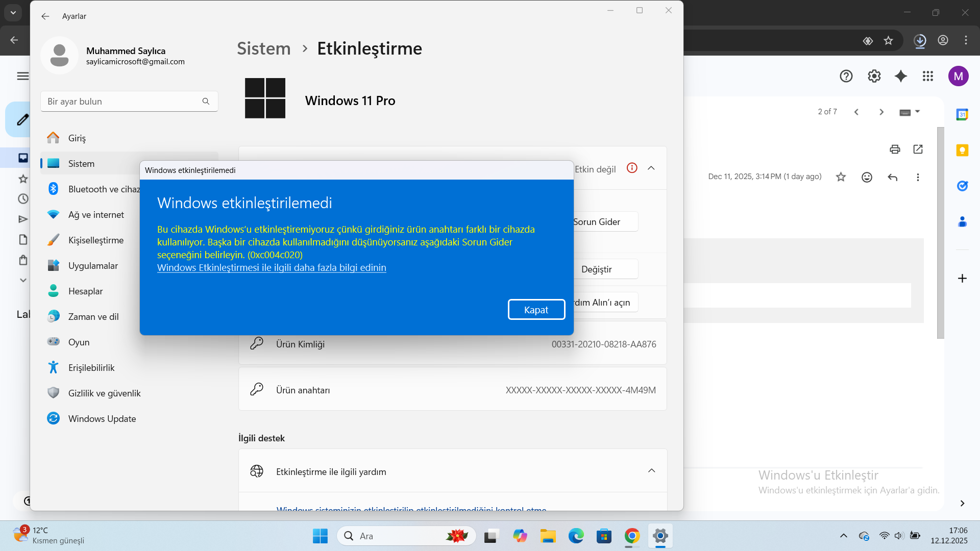Open the Windows Etkinleştirmesi more info link

272,268
